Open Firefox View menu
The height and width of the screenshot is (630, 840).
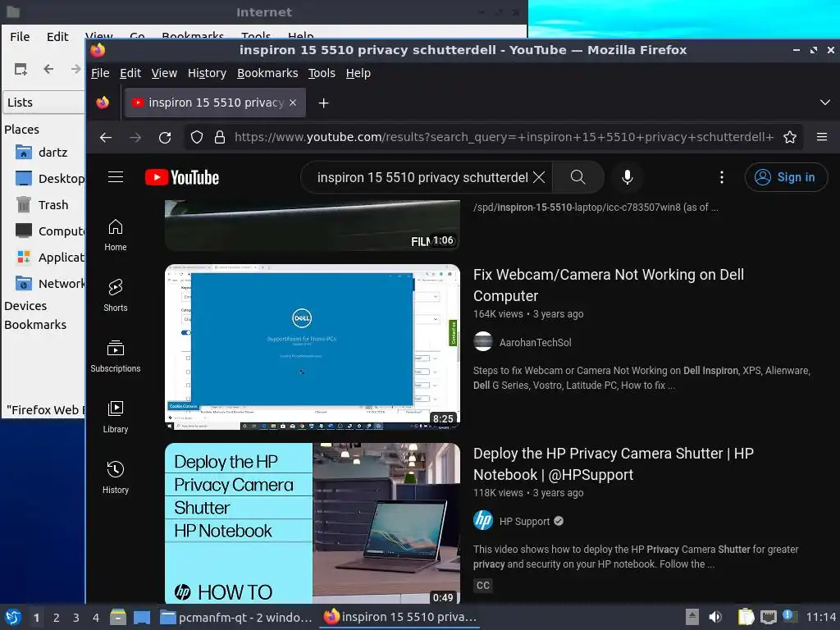click(164, 73)
